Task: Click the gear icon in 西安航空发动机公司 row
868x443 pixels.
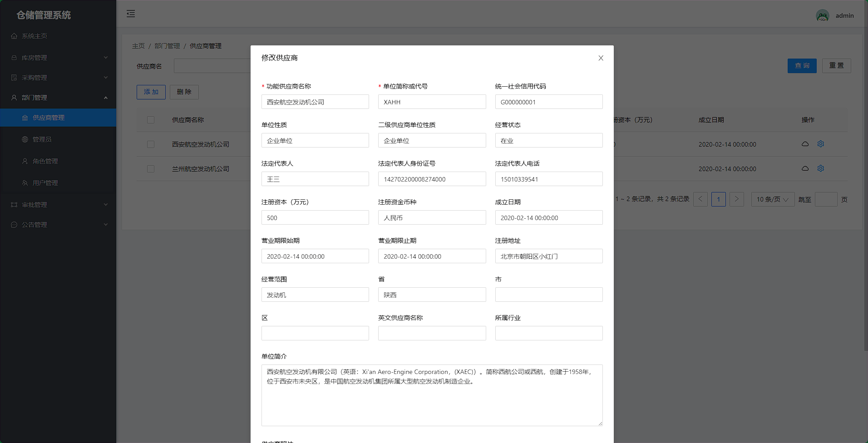Action: pyautogui.click(x=821, y=144)
